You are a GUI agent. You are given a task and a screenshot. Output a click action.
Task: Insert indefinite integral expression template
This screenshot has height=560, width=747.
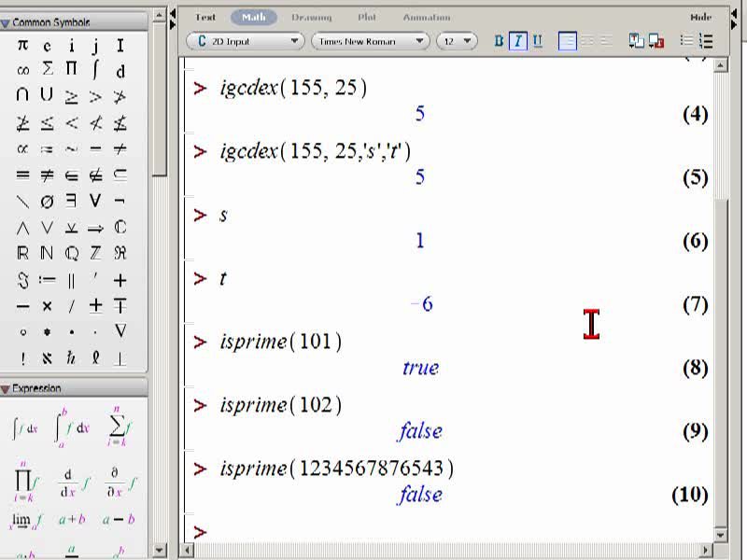25,428
